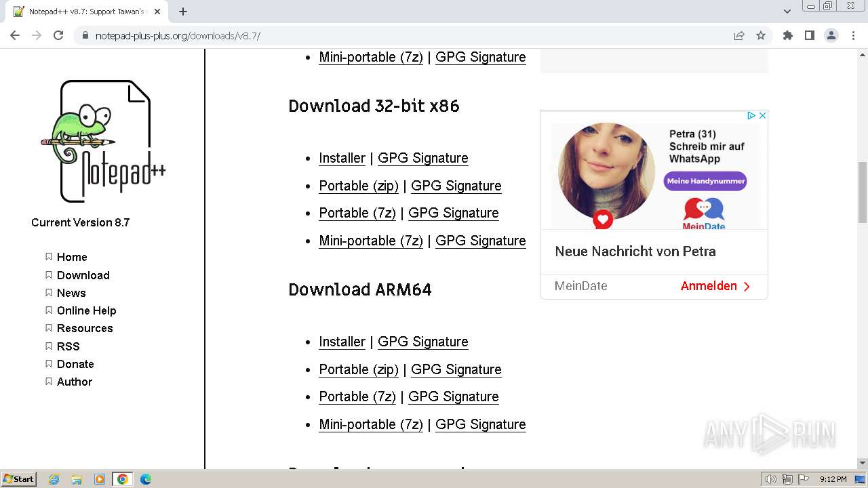
Task: Download the ARM64 Mini-portable (7z)
Action: (x=371, y=424)
